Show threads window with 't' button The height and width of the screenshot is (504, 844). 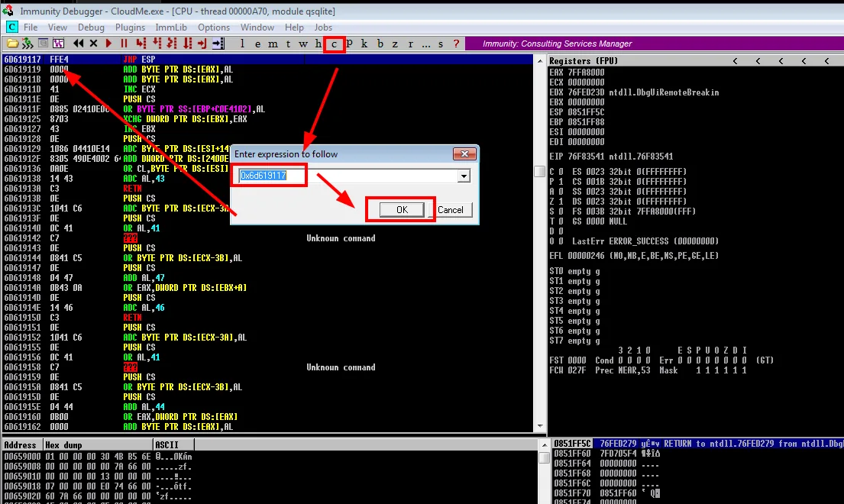point(288,44)
